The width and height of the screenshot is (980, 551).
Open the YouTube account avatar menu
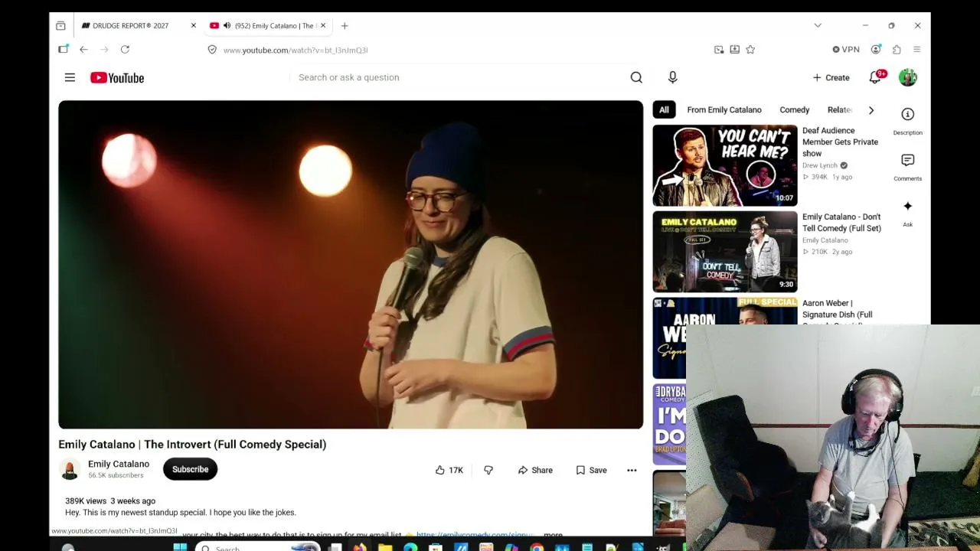[907, 77]
